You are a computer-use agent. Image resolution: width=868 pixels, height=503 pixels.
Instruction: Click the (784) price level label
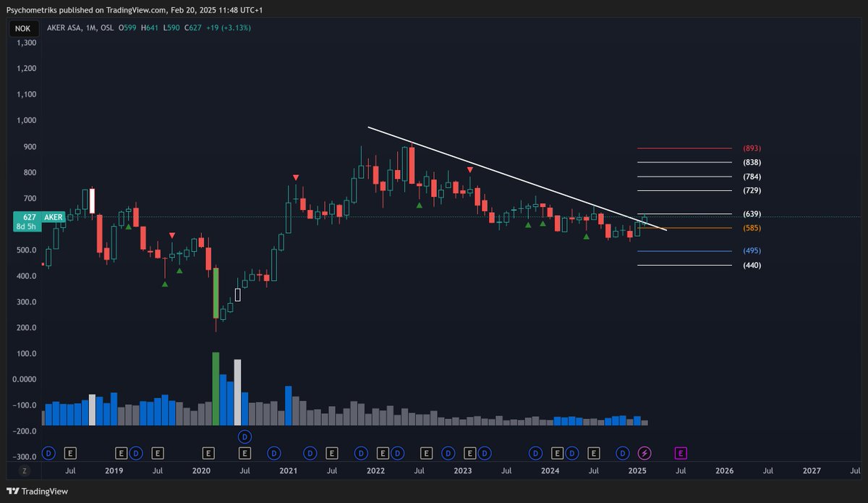tap(752, 177)
